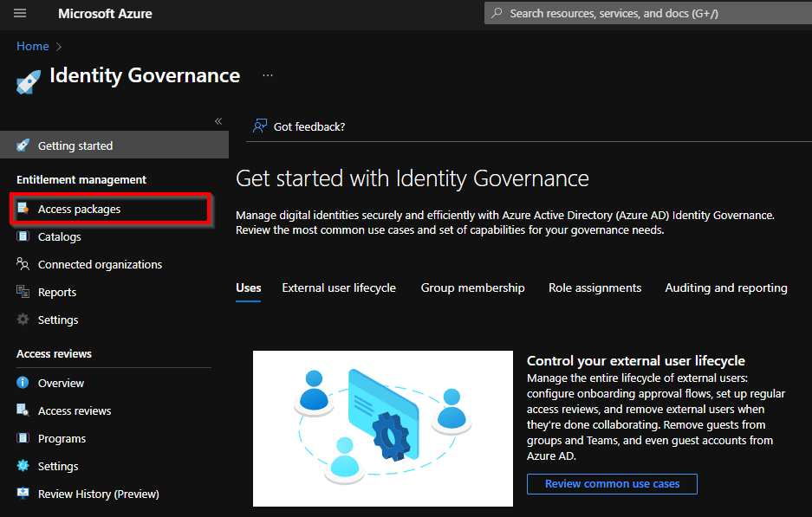812x517 pixels.
Task: Switch to the Group membership tab
Action: [472, 288]
